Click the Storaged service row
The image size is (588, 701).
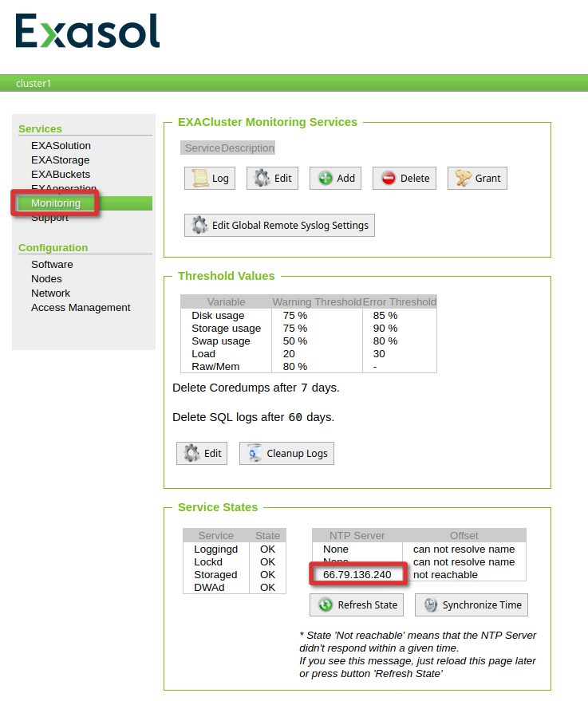pos(235,574)
